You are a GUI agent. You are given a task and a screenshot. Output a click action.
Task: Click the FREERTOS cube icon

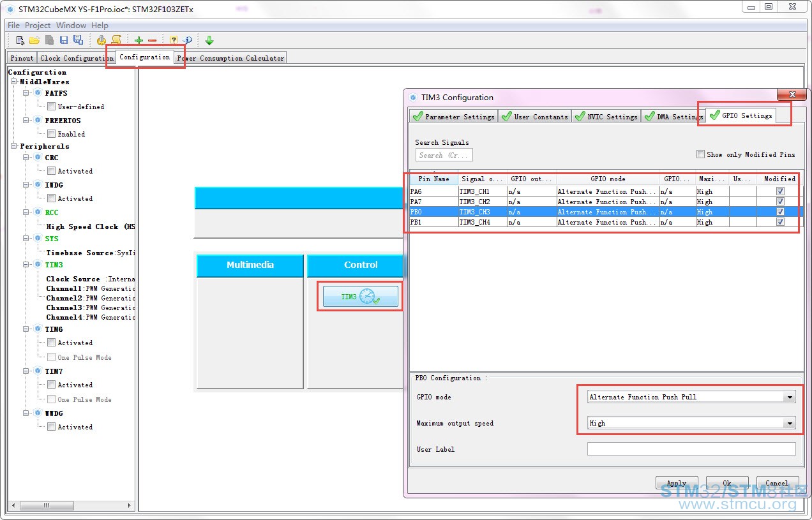click(x=38, y=121)
